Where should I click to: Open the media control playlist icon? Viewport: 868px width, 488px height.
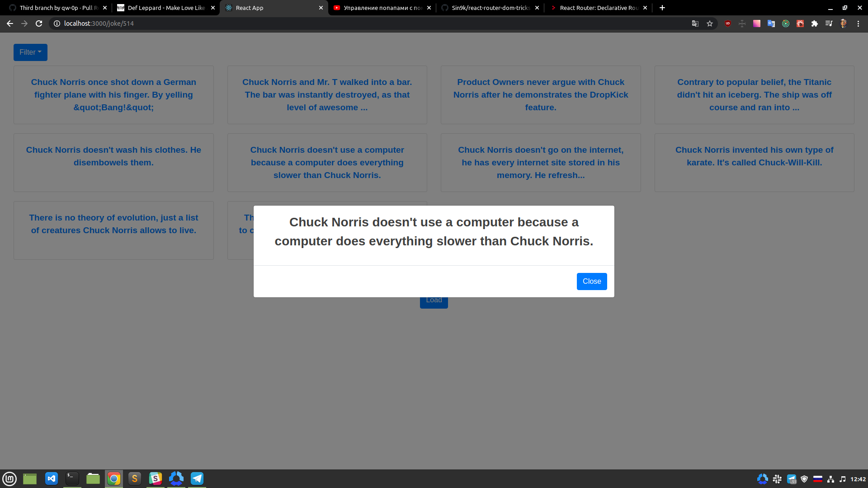[829, 23]
